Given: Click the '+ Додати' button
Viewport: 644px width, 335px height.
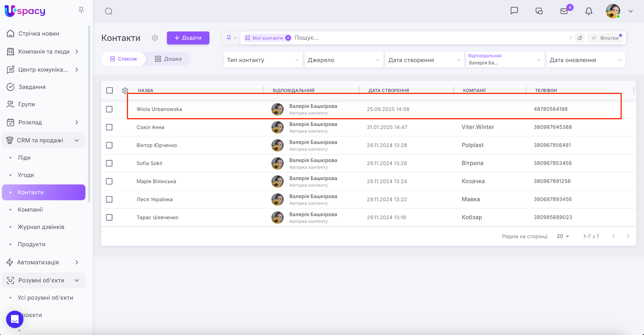Looking at the screenshot, I should click(x=188, y=38).
